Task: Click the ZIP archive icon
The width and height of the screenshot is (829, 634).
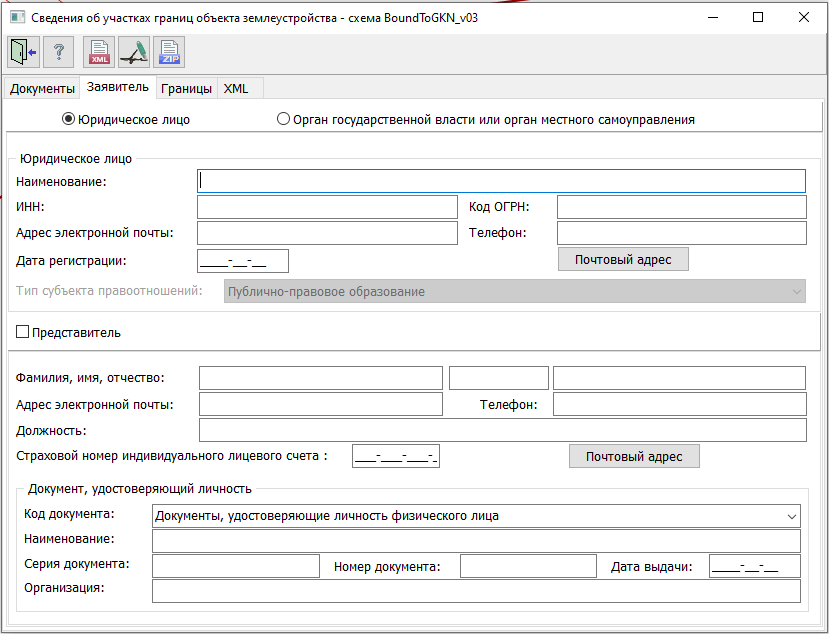Action: tap(168, 51)
